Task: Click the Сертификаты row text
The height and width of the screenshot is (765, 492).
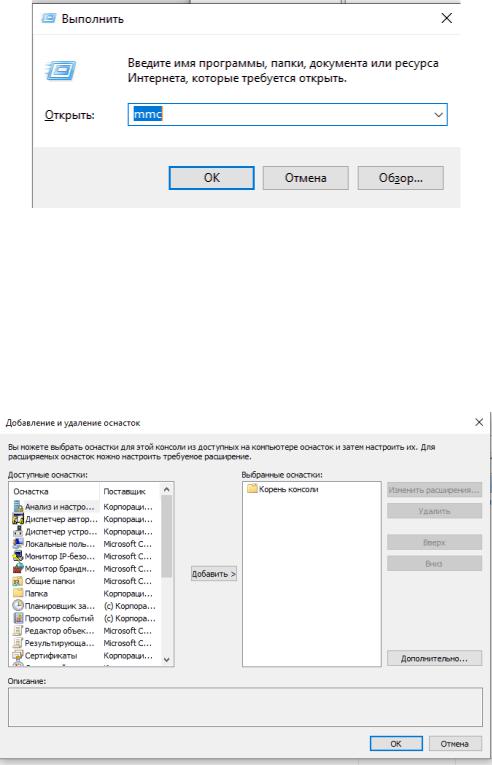Action: [51, 656]
